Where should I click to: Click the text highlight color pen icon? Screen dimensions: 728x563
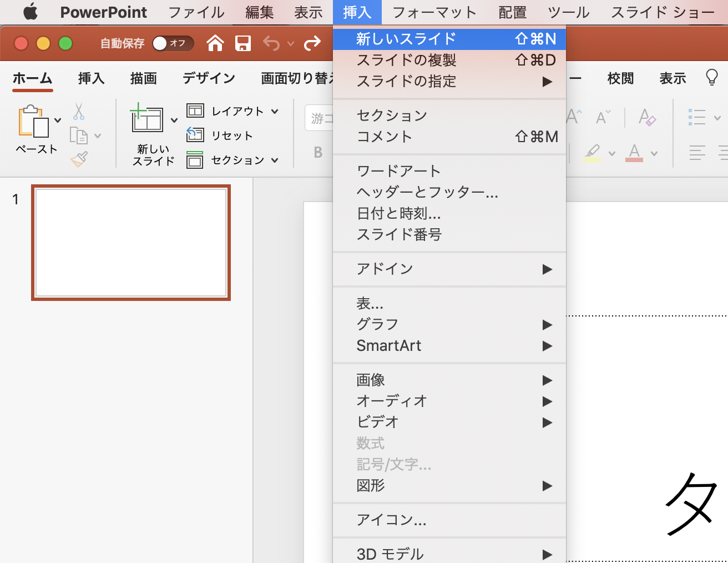pyautogui.click(x=593, y=153)
